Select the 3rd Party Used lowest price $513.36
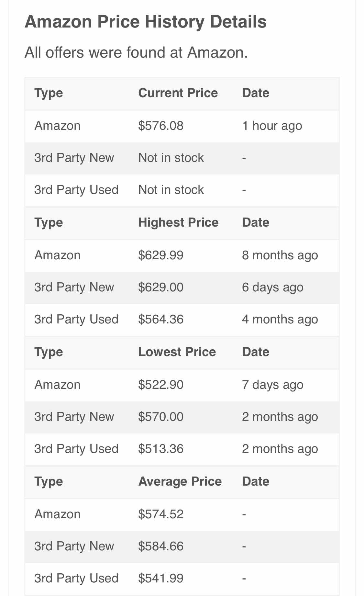Image resolution: width=364 pixels, height=596 pixels. pos(161,449)
